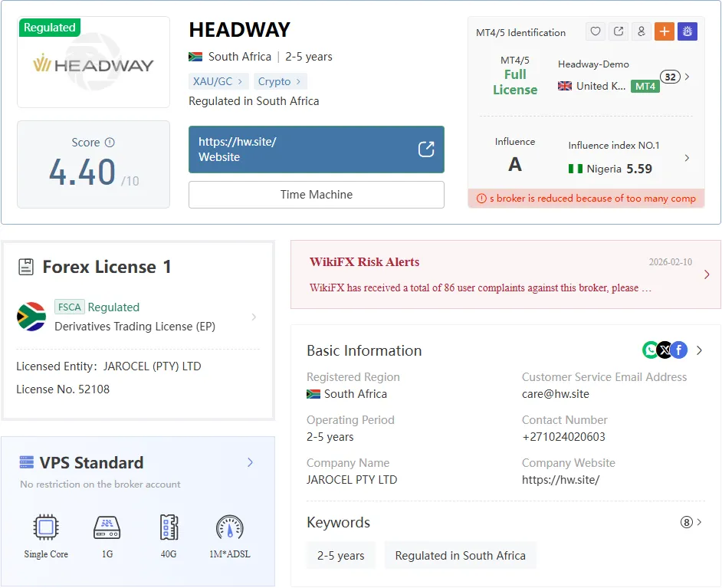The image size is (722, 588).
Task: Click the contact number +271024020603
Action: tap(563, 436)
